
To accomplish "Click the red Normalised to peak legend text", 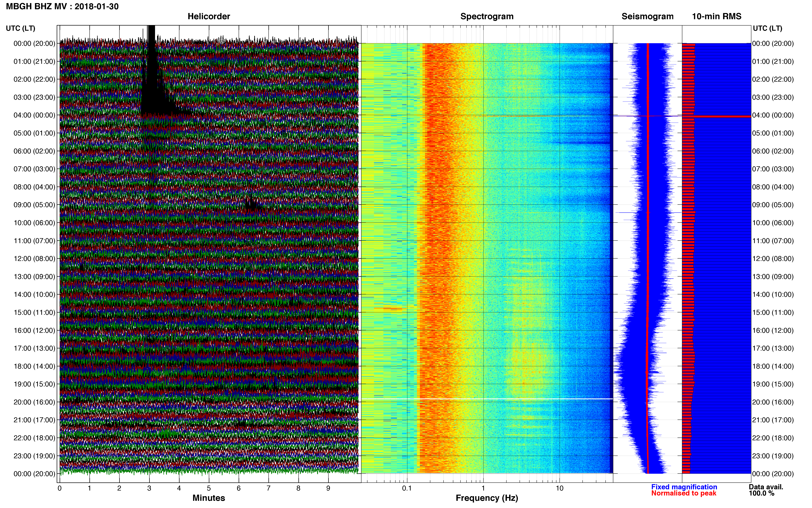I will click(684, 493).
